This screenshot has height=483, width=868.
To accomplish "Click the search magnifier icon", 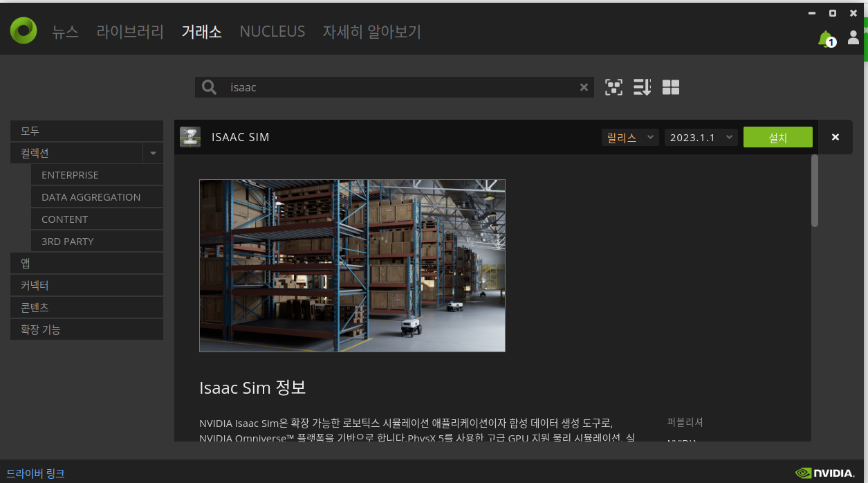I will click(209, 87).
